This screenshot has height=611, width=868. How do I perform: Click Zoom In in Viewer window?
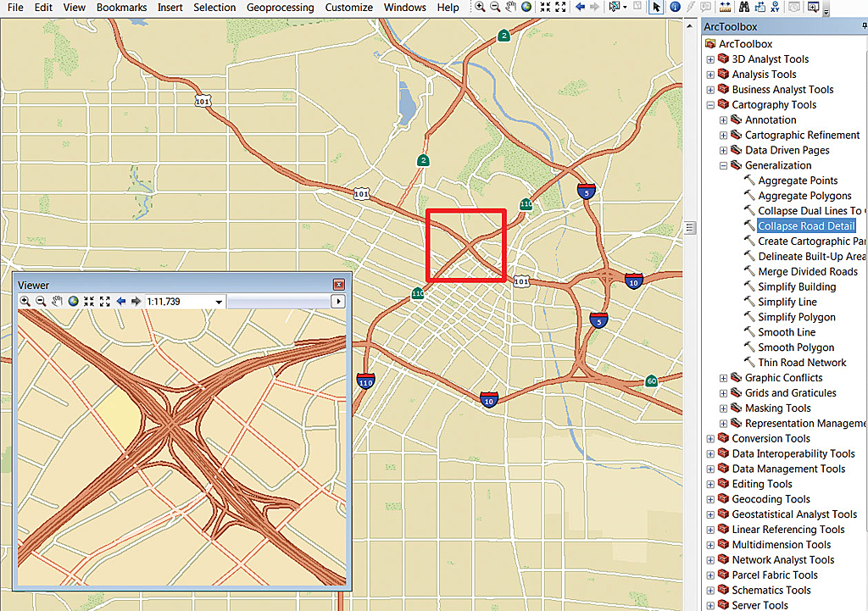click(x=25, y=301)
